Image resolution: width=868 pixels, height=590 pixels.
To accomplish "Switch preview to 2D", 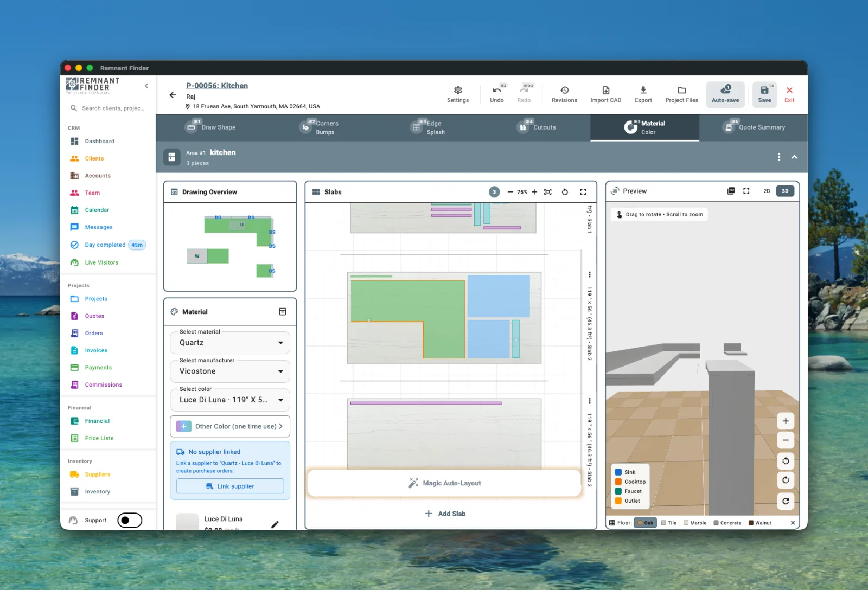I will coord(767,191).
